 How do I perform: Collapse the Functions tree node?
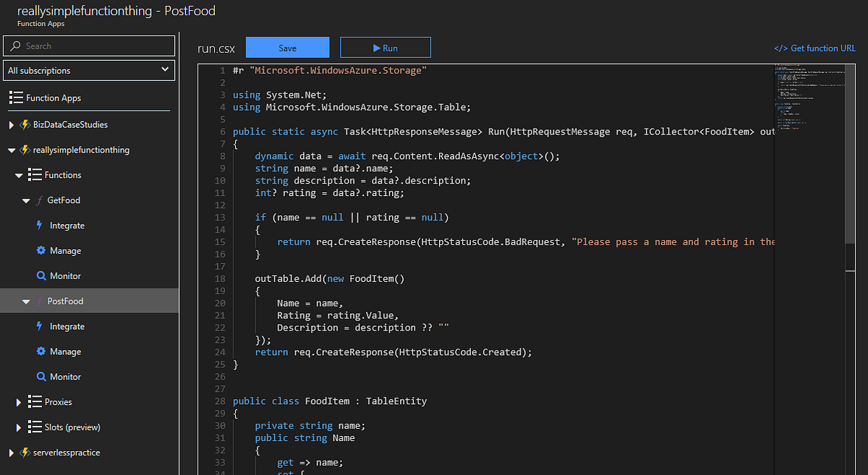19,175
